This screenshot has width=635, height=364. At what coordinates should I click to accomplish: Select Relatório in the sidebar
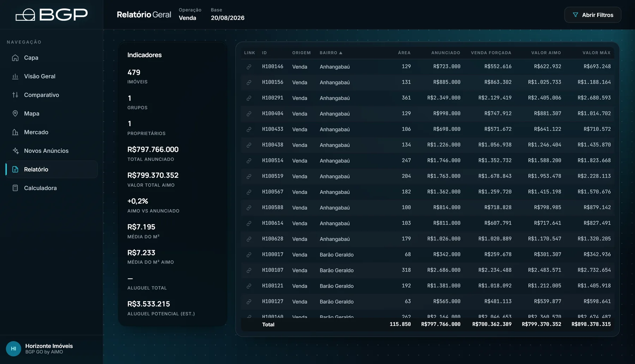[x=52, y=169]
